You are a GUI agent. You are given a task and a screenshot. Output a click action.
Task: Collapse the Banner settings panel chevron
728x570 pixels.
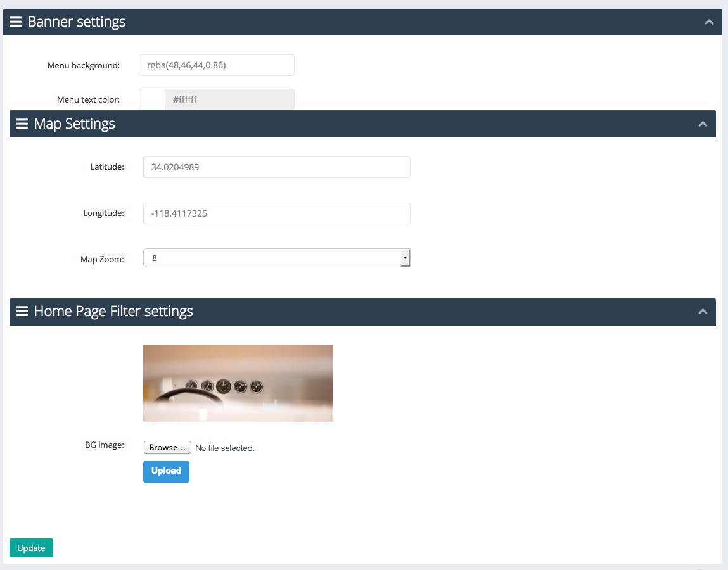709,22
